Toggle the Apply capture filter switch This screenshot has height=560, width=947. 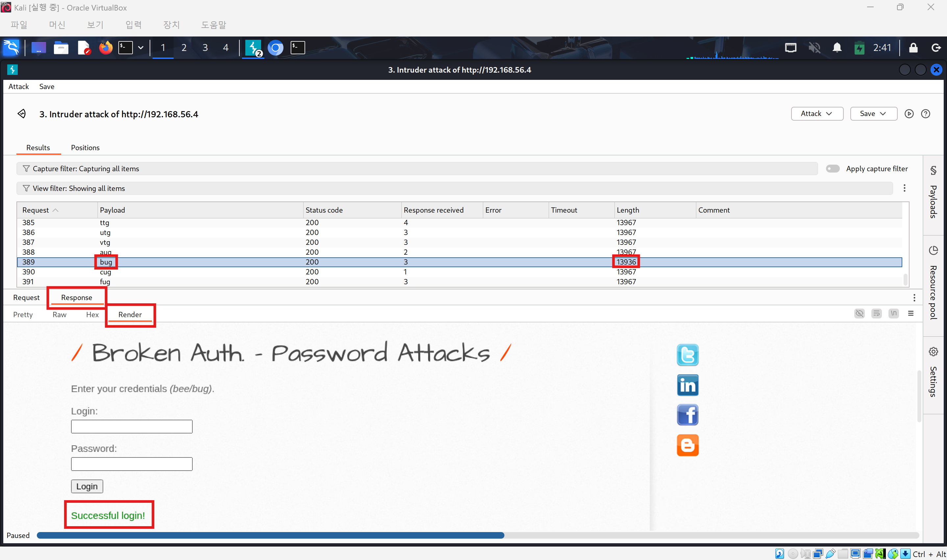pyautogui.click(x=832, y=169)
